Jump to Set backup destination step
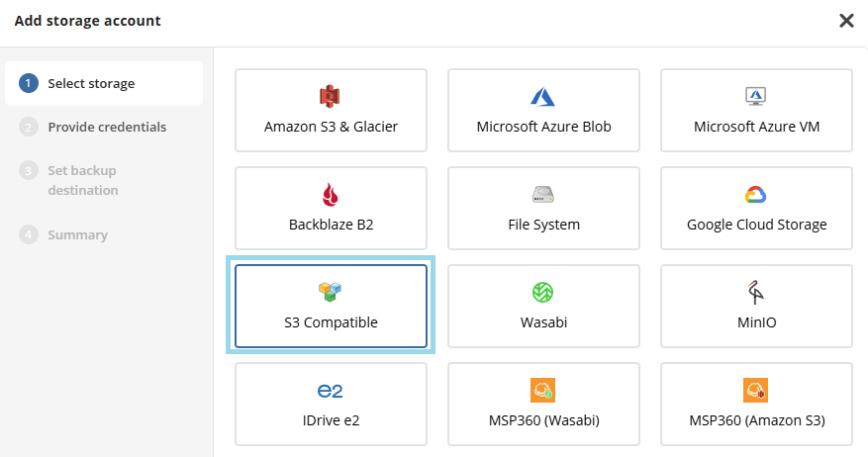The width and height of the screenshot is (868, 457). point(83,180)
